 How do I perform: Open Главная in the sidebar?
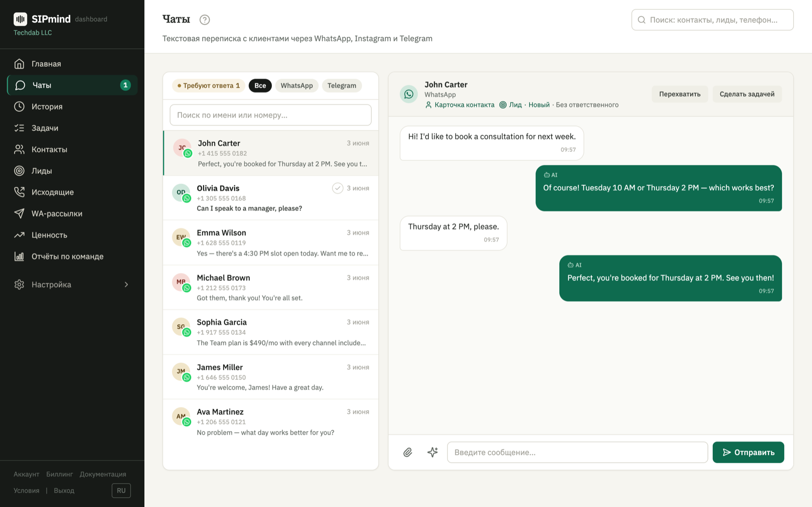point(72,63)
